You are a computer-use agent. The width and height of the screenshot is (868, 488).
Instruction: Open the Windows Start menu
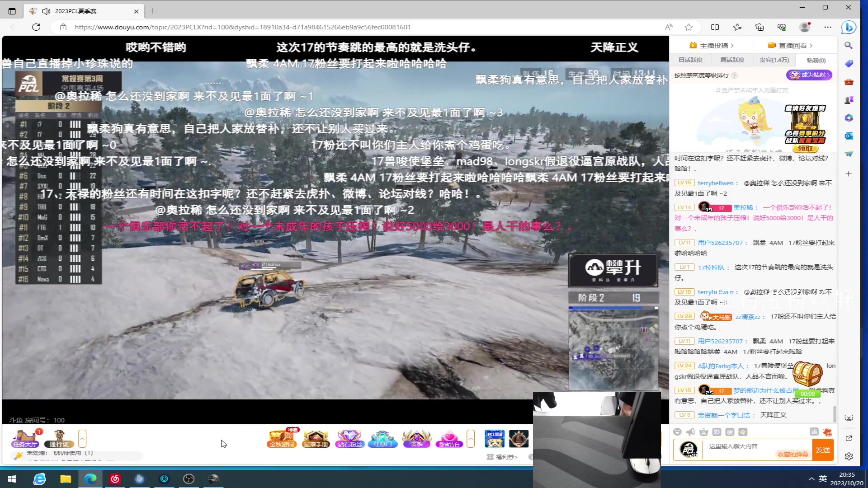coord(12,479)
